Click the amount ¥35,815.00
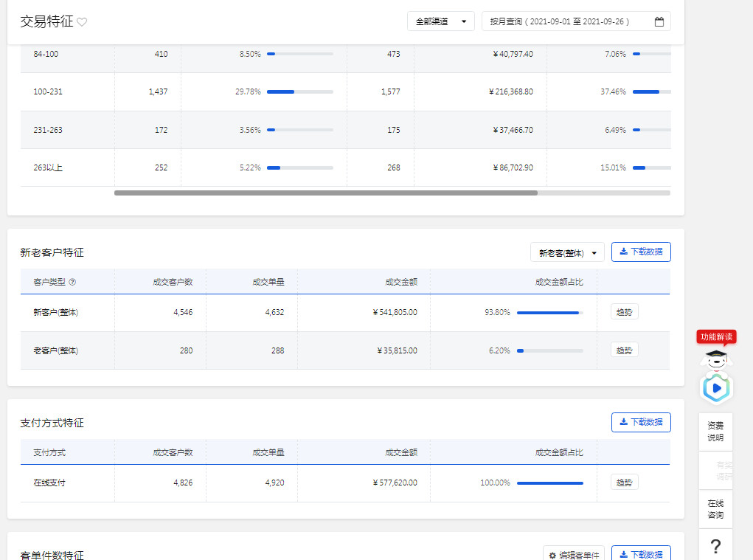The height and width of the screenshot is (560, 753). [397, 350]
